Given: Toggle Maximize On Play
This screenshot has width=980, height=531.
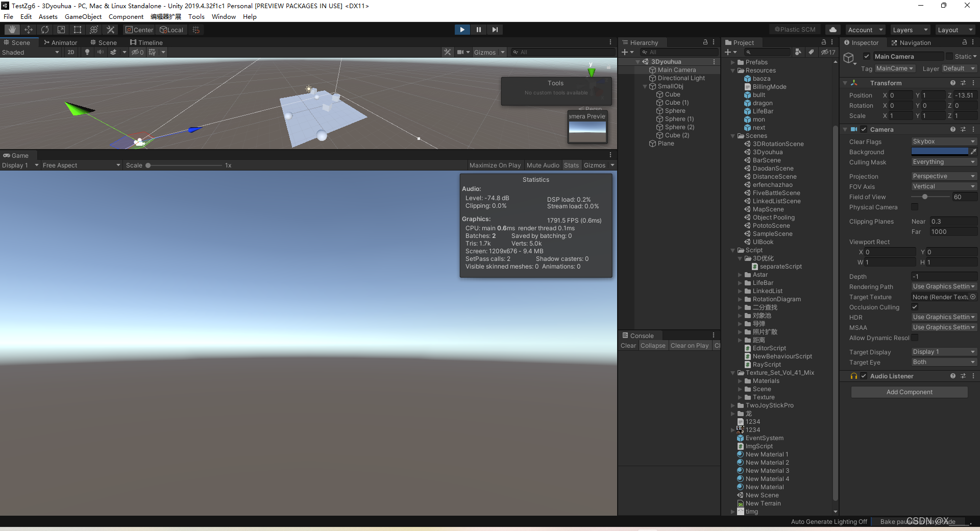Looking at the screenshot, I should (x=495, y=165).
